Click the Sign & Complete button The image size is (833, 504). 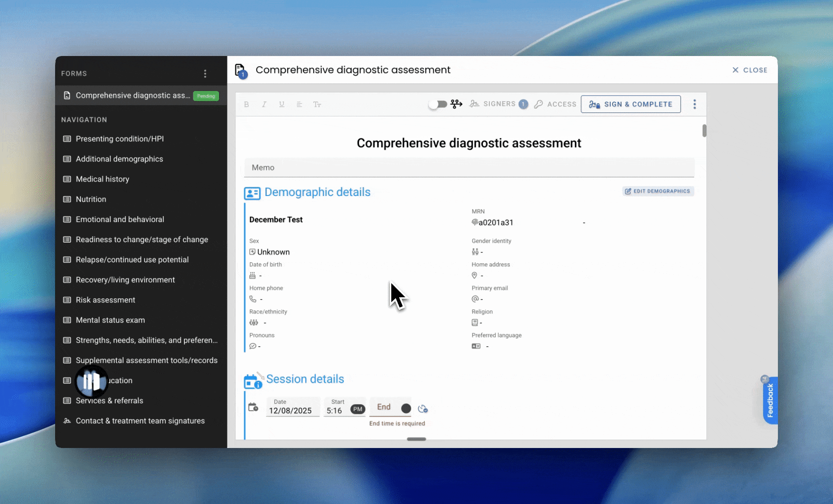(630, 104)
